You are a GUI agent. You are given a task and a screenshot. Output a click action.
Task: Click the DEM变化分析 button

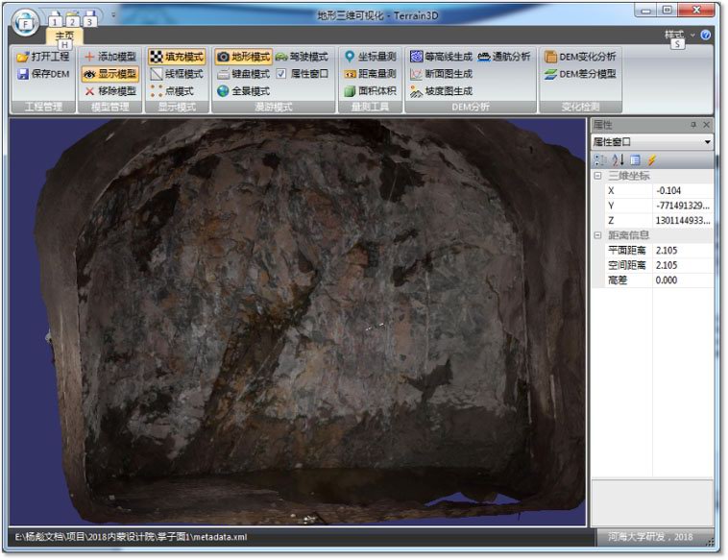(580, 57)
